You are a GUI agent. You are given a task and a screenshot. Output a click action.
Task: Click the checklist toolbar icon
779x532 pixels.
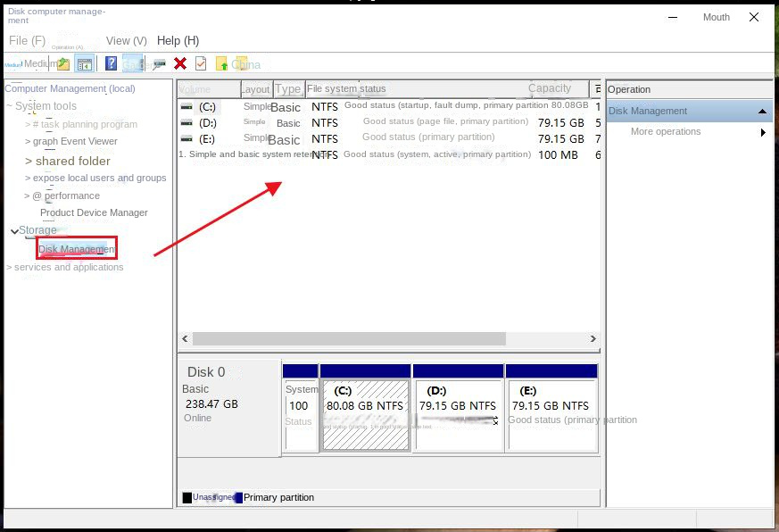tap(201, 63)
